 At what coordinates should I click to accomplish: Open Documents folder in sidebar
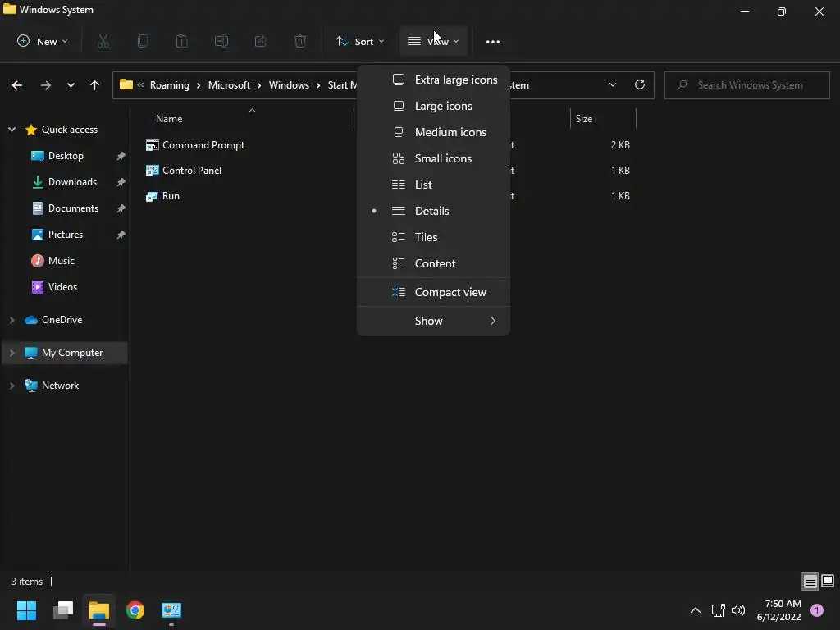[73, 208]
